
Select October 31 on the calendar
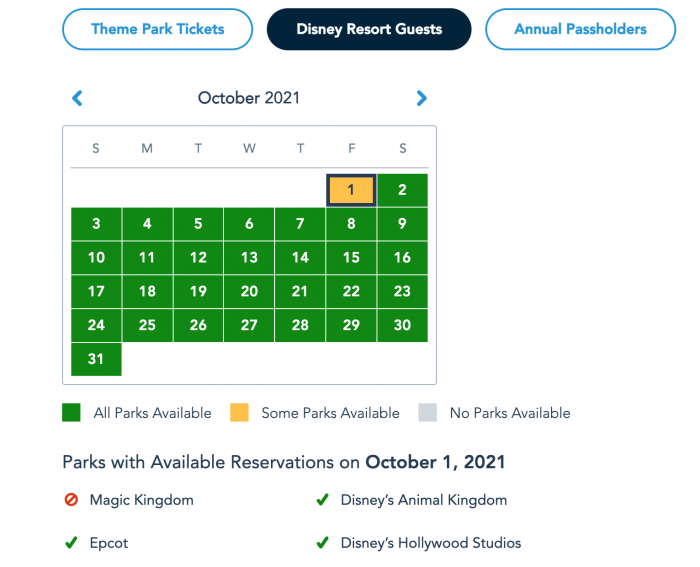(96, 359)
